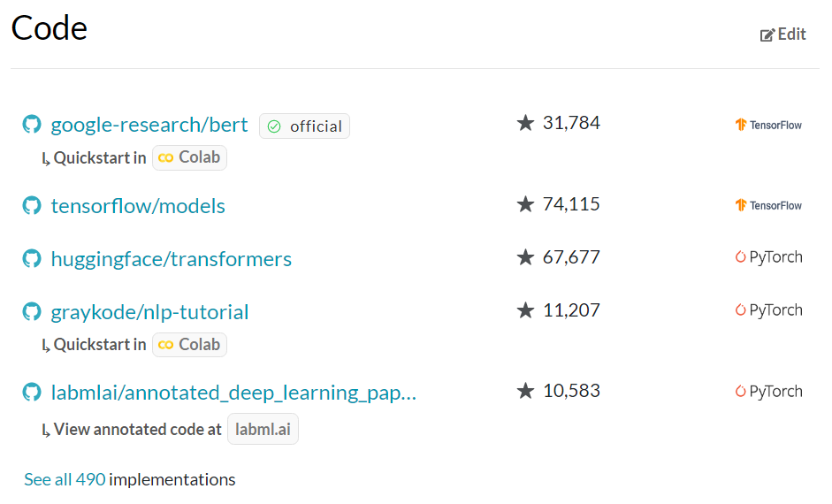The height and width of the screenshot is (504, 832).
Task: Click the star icon showing 31,784 stars
Action: pos(526,123)
